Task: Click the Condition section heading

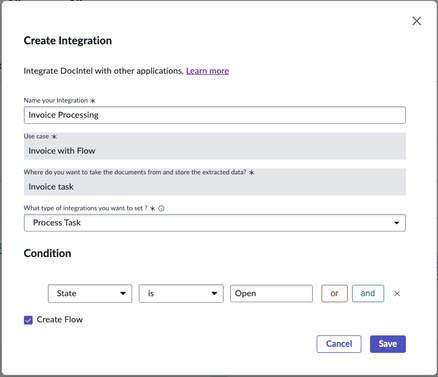Action: point(47,253)
